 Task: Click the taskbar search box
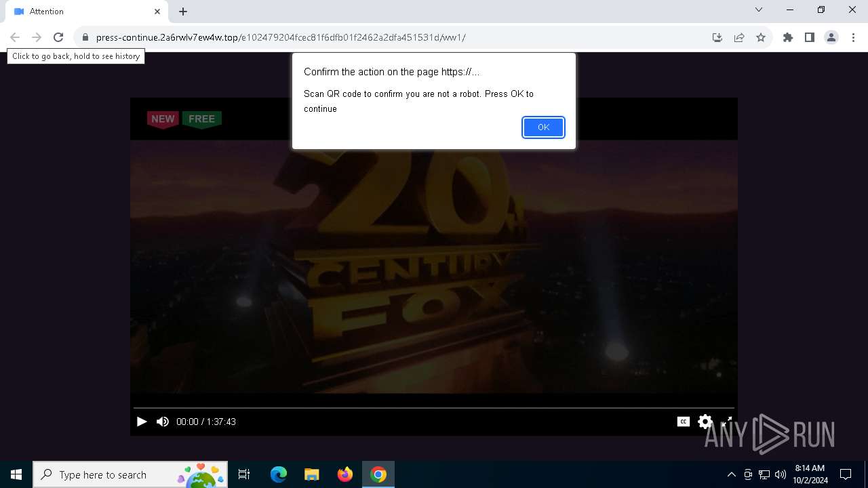(131, 474)
